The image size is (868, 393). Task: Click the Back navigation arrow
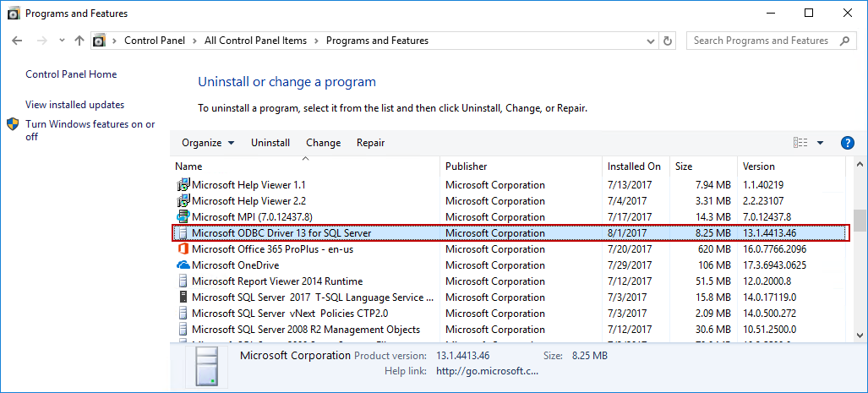click(18, 41)
